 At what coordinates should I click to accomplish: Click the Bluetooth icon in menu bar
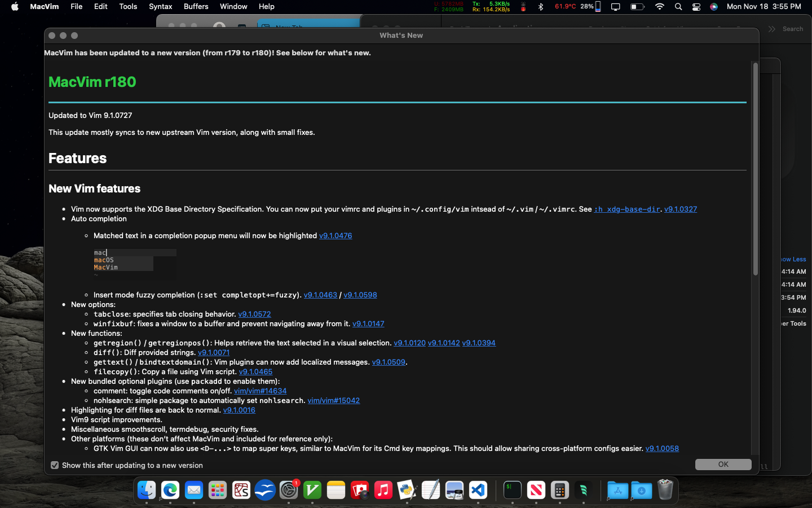(x=541, y=7)
